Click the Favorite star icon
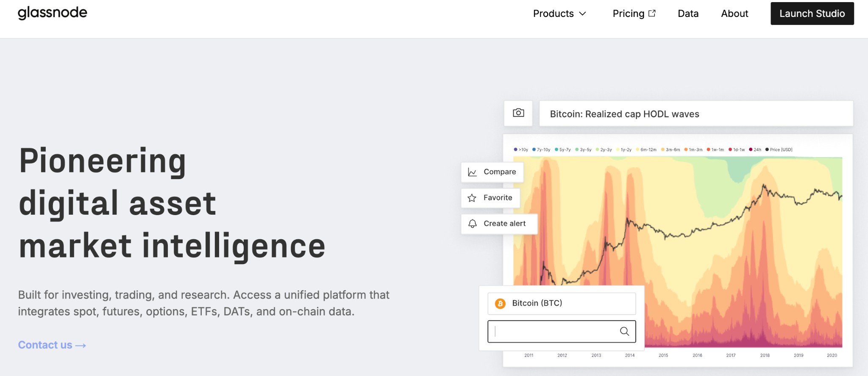The image size is (868, 376). (472, 198)
